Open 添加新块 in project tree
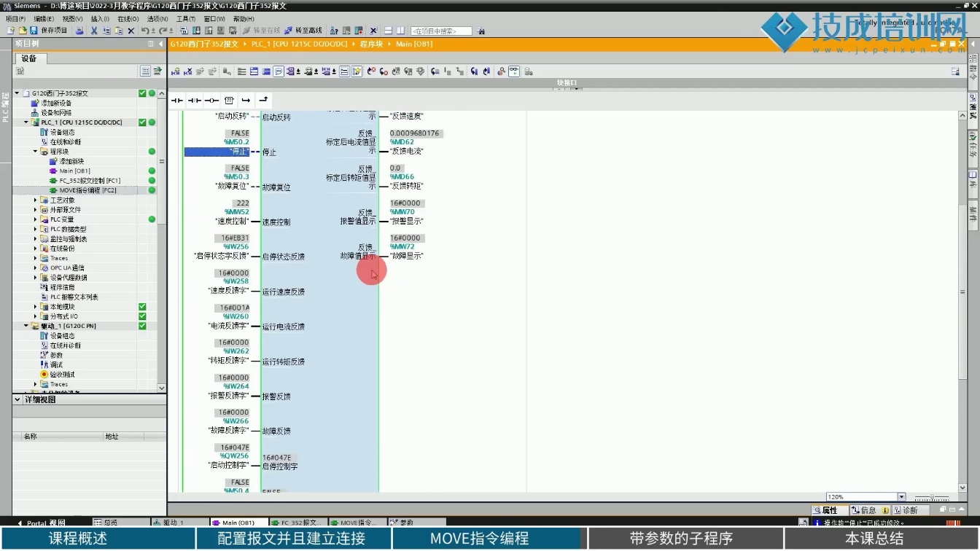Viewport: 980px width, 551px height. pyautogui.click(x=66, y=161)
